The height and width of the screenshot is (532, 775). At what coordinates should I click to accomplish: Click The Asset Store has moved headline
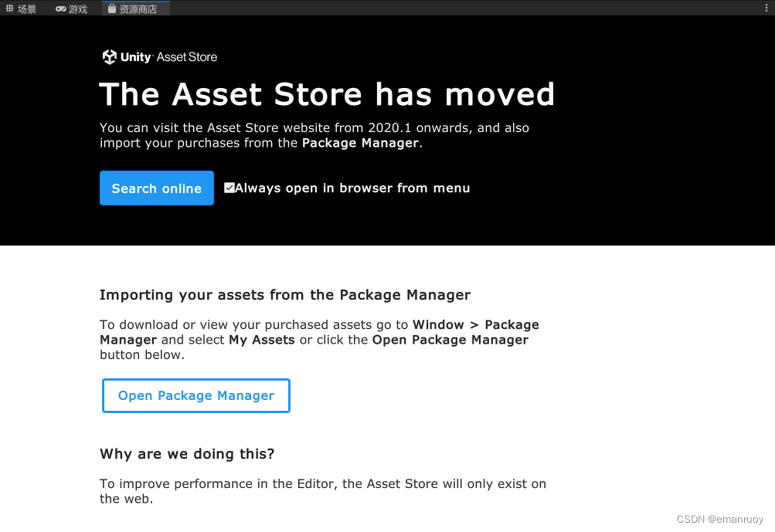point(327,94)
